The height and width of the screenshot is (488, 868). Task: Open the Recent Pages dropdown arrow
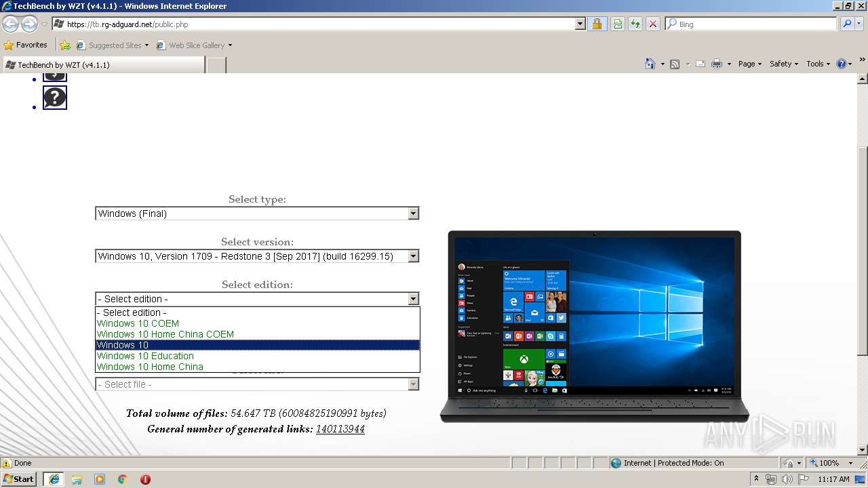point(44,24)
